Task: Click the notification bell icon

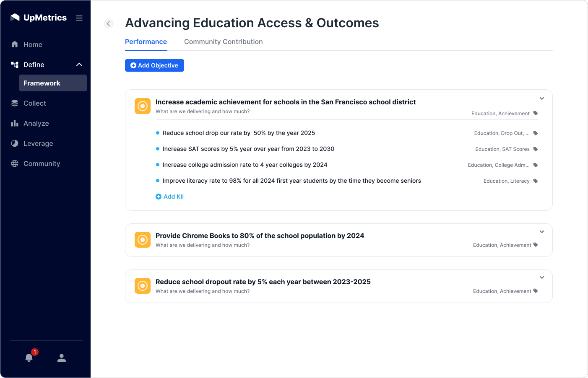Action: (x=29, y=358)
